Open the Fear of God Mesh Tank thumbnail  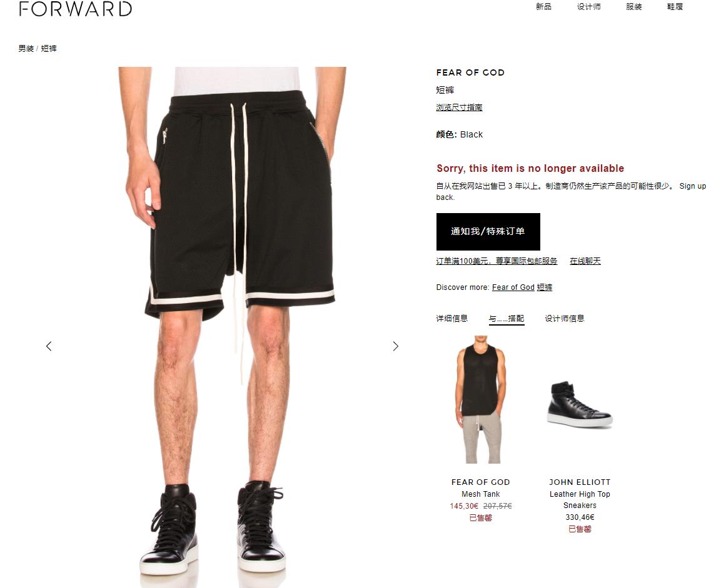pos(480,399)
